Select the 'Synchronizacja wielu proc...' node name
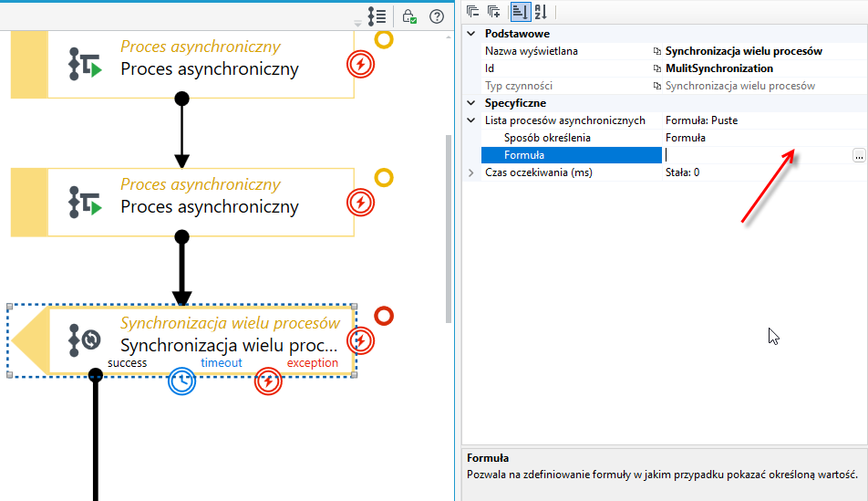Image resolution: width=868 pixels, height=501 pixels. [x=229, y=345]
